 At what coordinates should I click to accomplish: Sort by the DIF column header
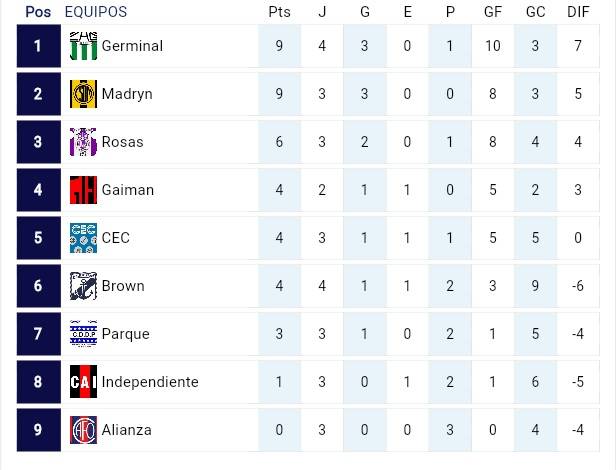click(x=578, y=12)
